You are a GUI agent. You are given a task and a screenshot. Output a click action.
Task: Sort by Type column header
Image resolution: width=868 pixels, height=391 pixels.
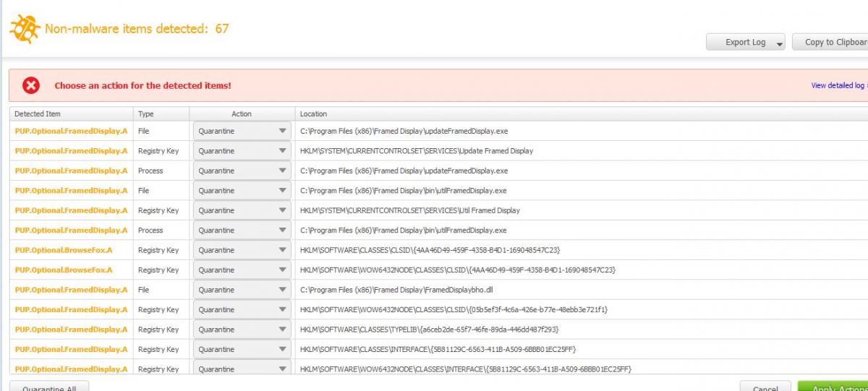[x=161, y=114]
